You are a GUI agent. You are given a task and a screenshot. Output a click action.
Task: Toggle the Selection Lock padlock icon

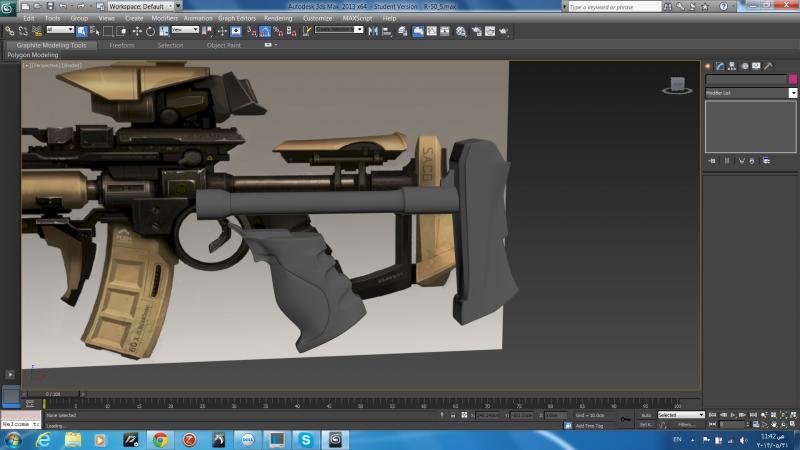point(453,415)
